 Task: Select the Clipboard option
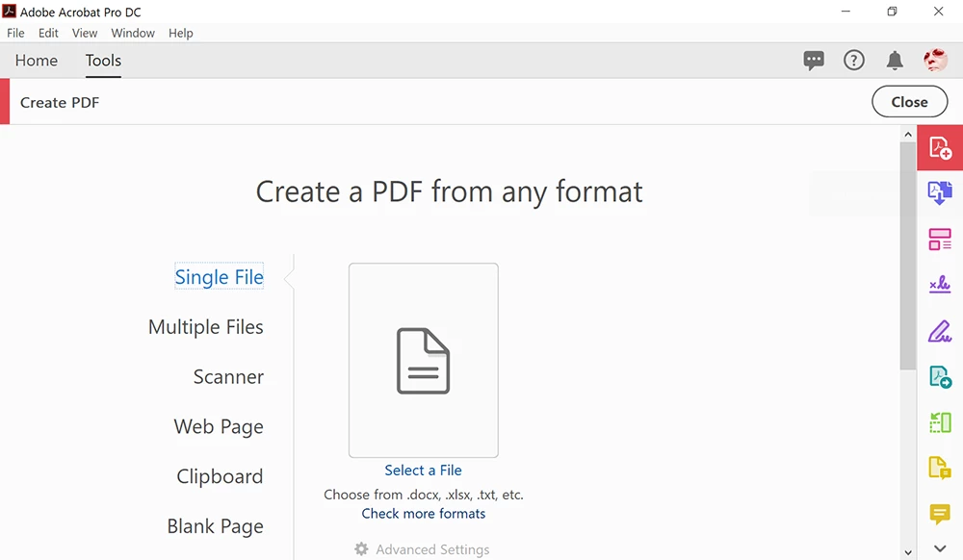point(220,476)
